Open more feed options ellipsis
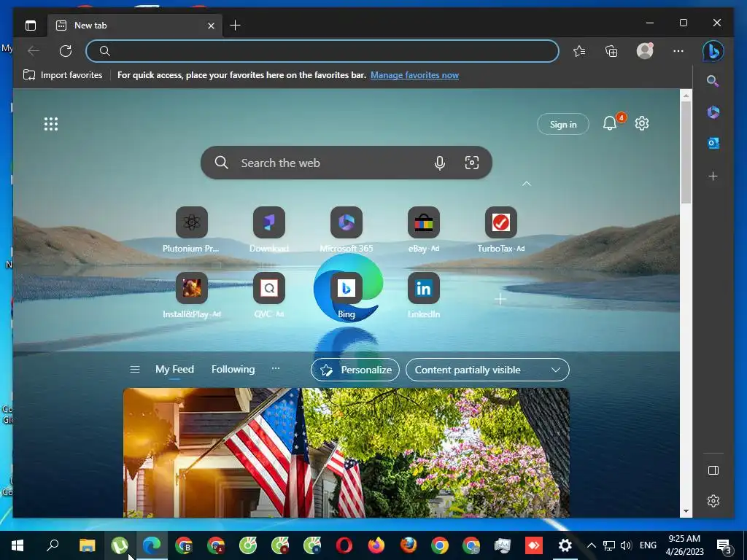 coord(275,368)
